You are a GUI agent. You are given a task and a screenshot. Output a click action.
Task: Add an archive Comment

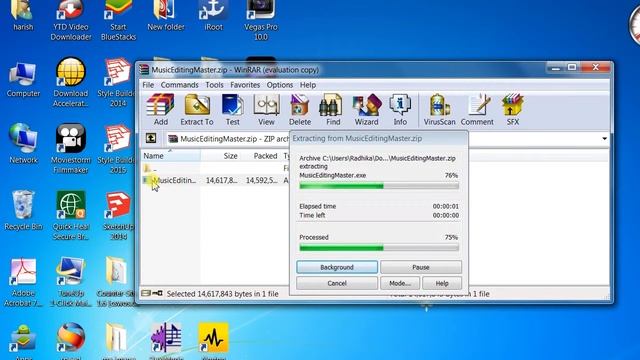pyautogui.click(x=477, y=110)
